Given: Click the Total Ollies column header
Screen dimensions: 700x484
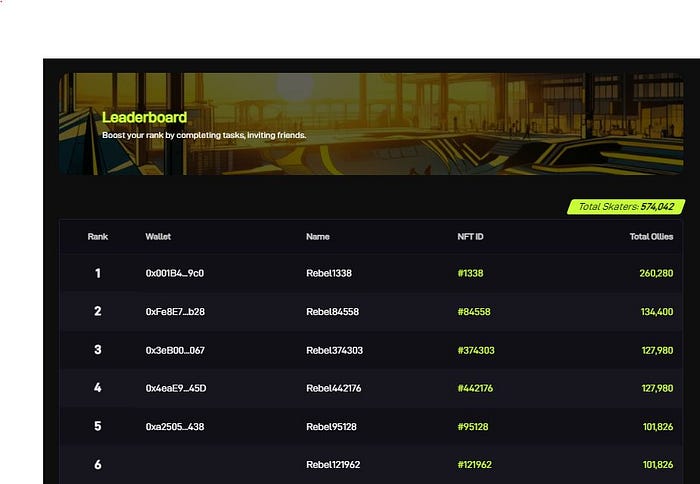Looking at the screenshot, I should point(651,237).
